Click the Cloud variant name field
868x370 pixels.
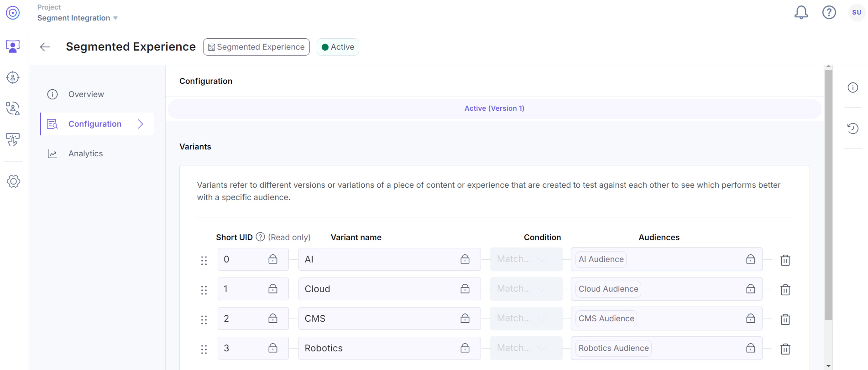389,289
